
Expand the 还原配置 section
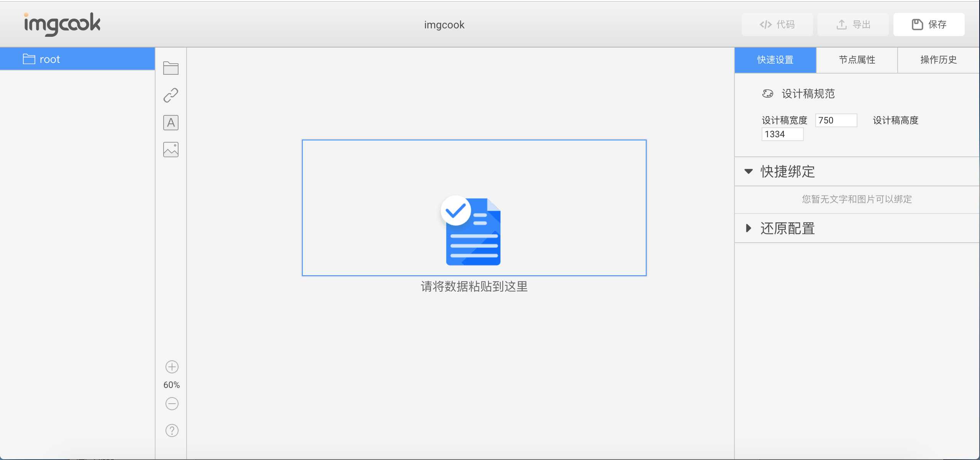748,228
